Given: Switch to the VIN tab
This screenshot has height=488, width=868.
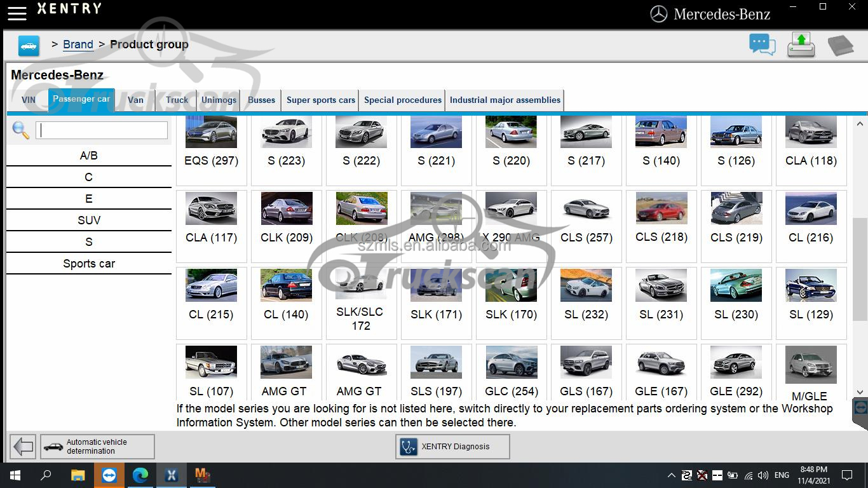Looking at the screenshot, I should (x=29, y=100).
